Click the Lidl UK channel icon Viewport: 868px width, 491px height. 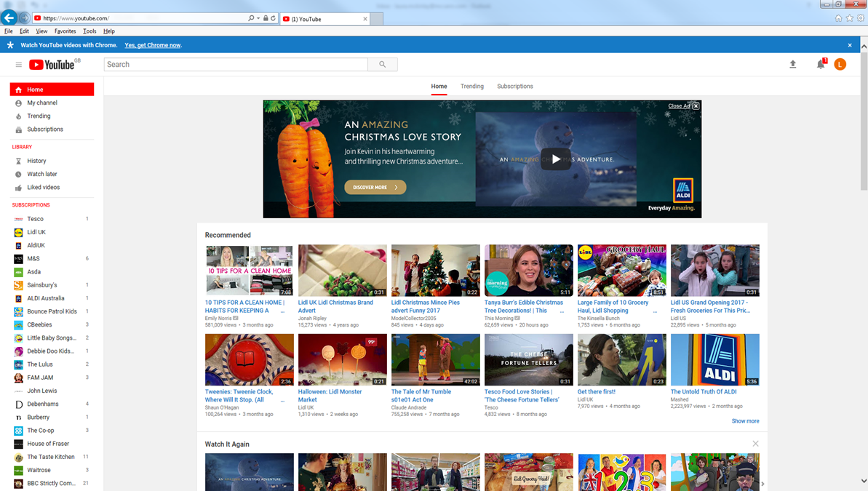click(x=18, y=233)
